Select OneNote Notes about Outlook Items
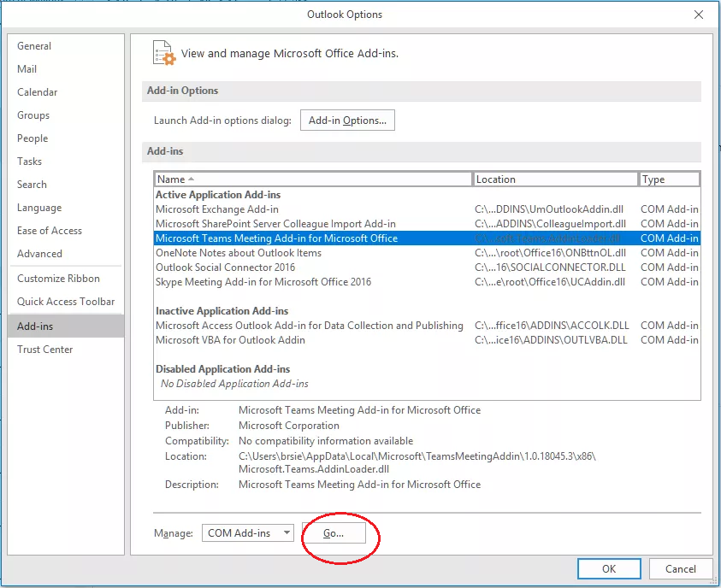 (x=427, y=253)
